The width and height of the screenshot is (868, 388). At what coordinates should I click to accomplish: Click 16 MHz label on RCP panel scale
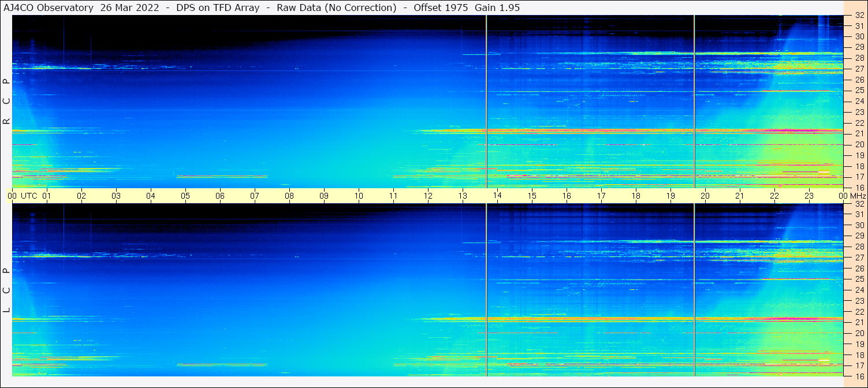click(x=859, y=188)
